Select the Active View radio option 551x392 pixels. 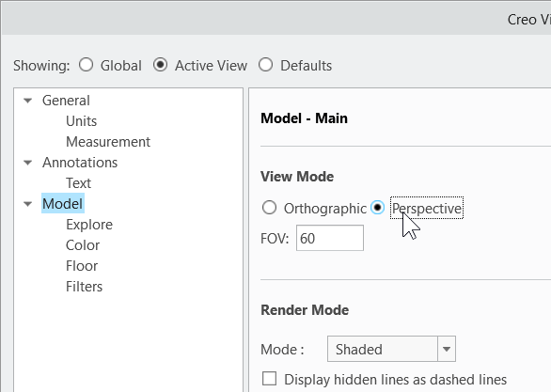(x=160, y=65)
